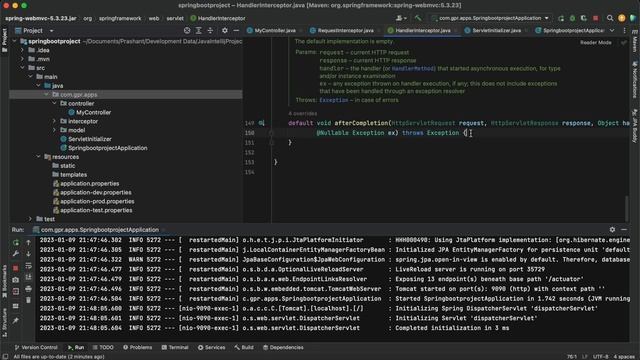Print the console output icon
The height and width of the screenshot is (360, 640).
click(28, 289)
